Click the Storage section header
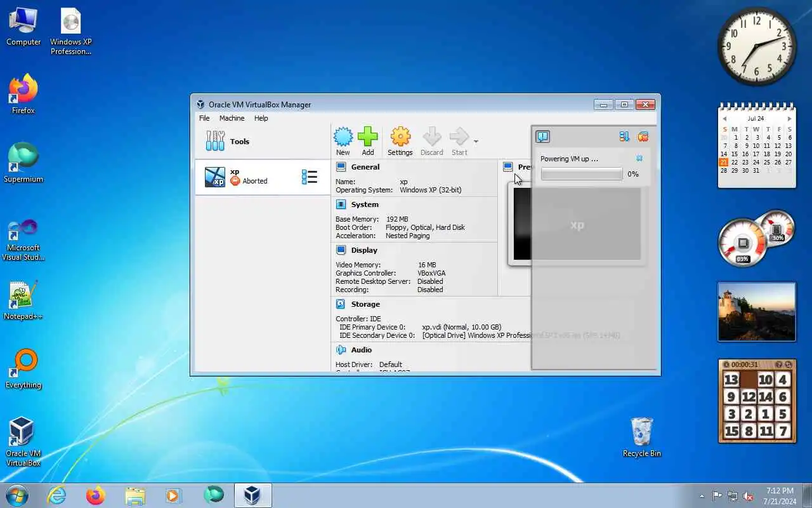 365,304
